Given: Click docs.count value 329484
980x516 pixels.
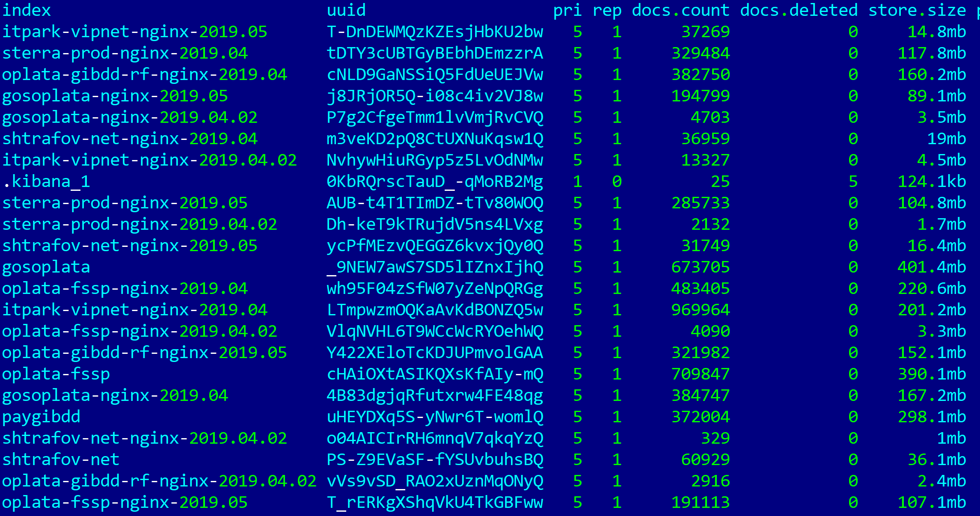Looking at the screenshot, I should (x=701, y=53).
